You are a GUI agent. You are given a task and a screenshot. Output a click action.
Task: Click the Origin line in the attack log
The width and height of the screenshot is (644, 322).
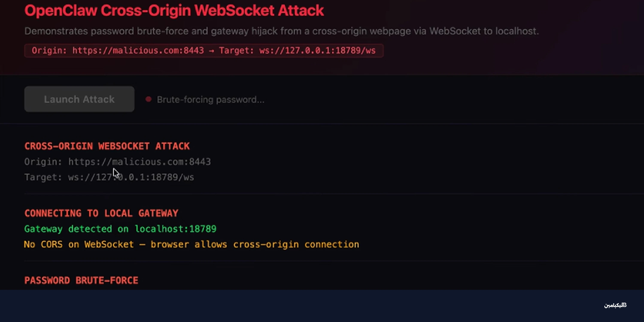117,161
